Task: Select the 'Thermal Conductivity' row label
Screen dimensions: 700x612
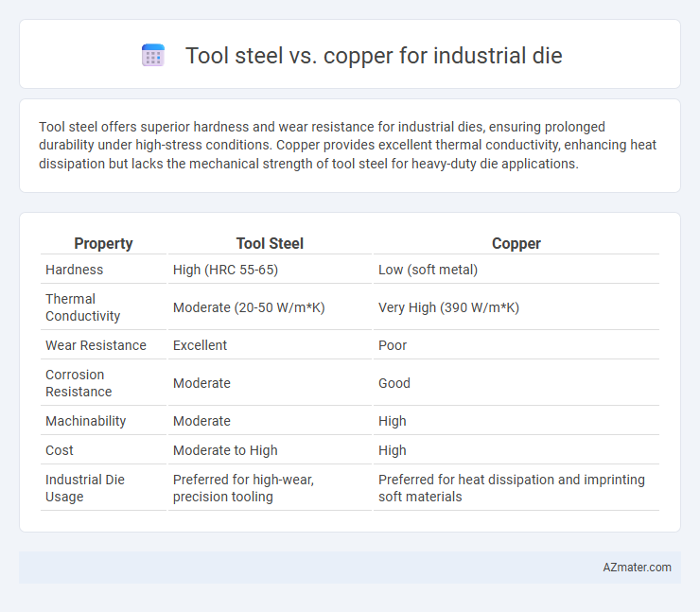Action: [x=82, y=307]
